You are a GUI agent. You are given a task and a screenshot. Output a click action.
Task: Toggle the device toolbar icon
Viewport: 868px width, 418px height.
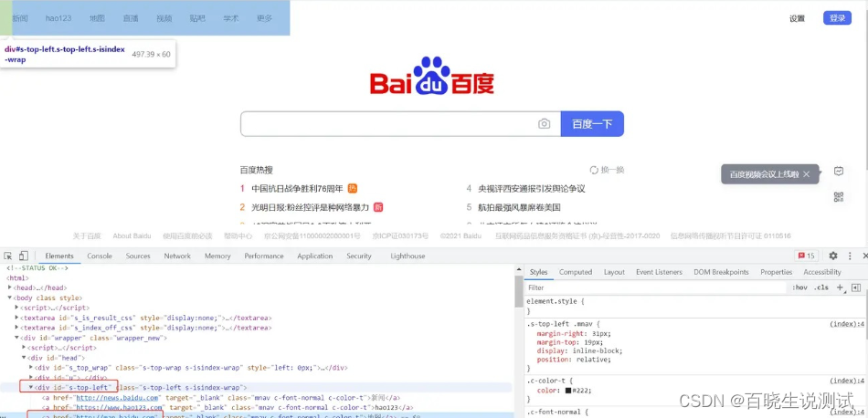(x=23, y=256)
